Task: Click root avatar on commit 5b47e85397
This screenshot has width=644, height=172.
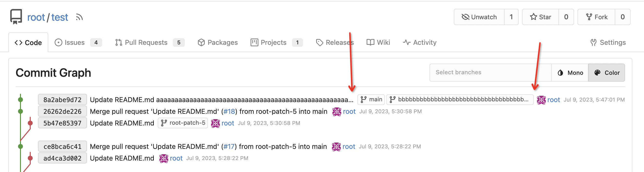Action: 215,123
